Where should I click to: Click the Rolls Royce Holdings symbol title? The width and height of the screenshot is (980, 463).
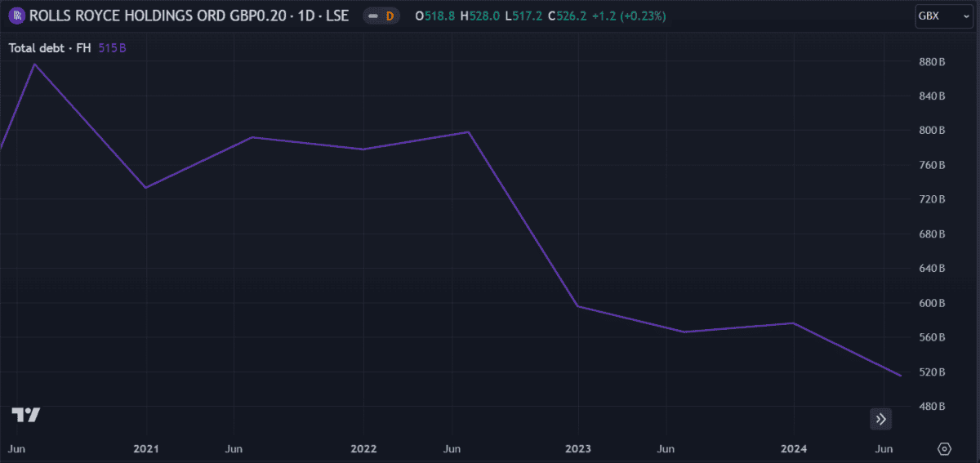pyautogui.click(x=189, y=16)
